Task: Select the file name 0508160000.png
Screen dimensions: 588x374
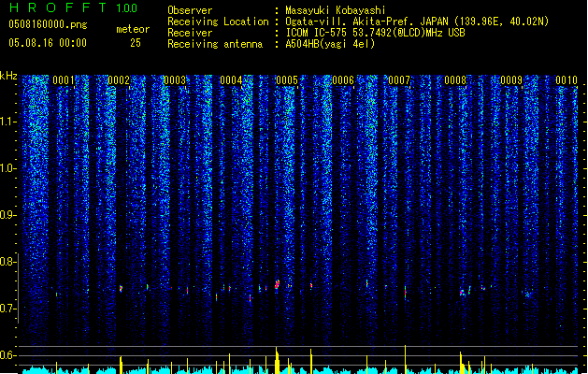Action: point(48,24)
